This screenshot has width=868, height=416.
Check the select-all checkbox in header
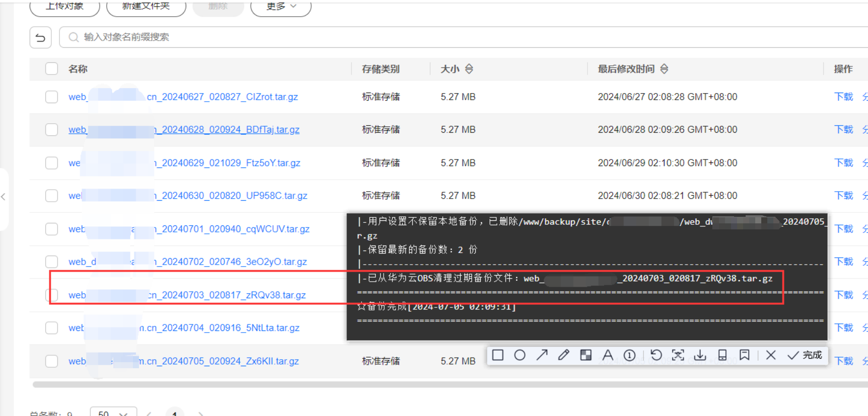click(x=52, y=68)
